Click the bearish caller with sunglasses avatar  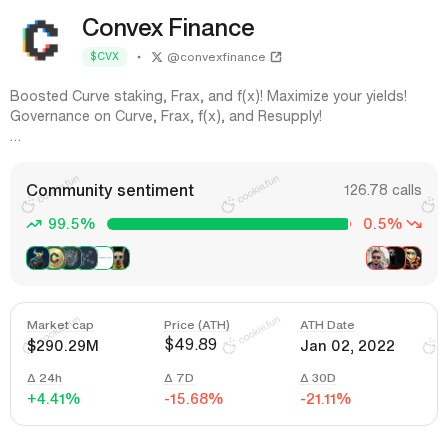(377, 258)
